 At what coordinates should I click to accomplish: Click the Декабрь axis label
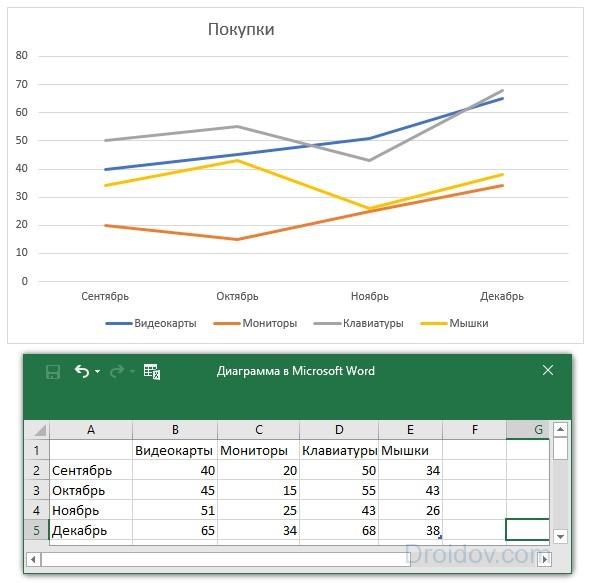coord(502,296)
